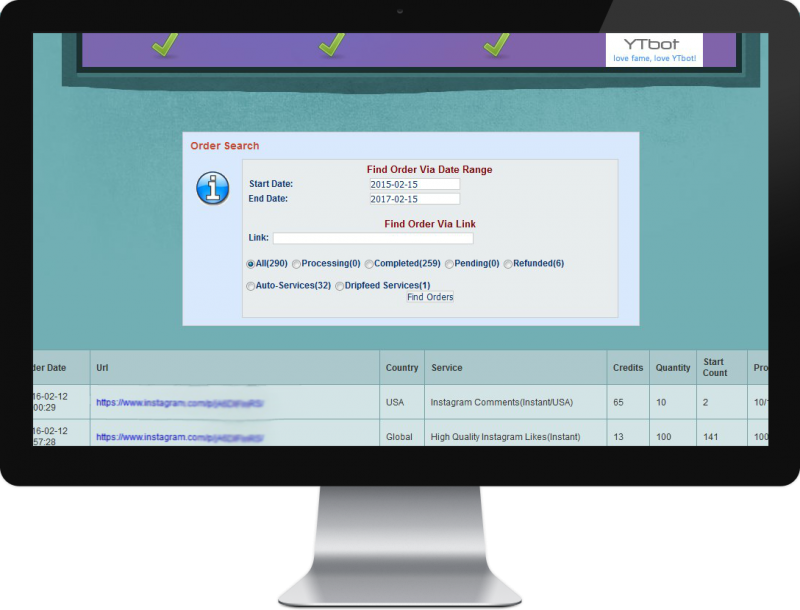Click the Quantity column header
800x610 pixels.
pos(673,368)
